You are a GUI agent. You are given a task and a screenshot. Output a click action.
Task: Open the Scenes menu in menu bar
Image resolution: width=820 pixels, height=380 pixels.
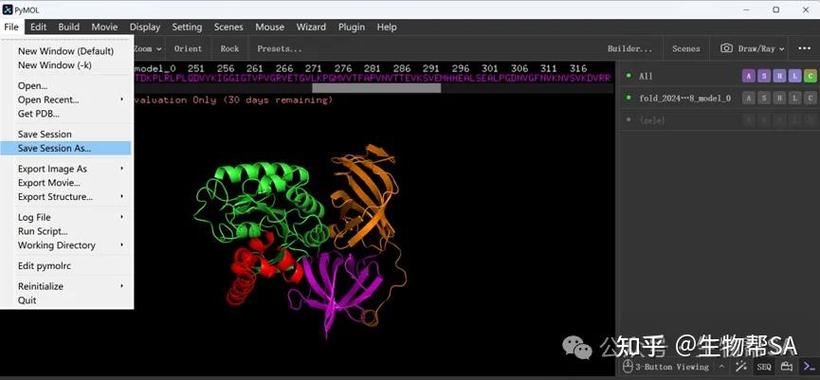(229, 27)
